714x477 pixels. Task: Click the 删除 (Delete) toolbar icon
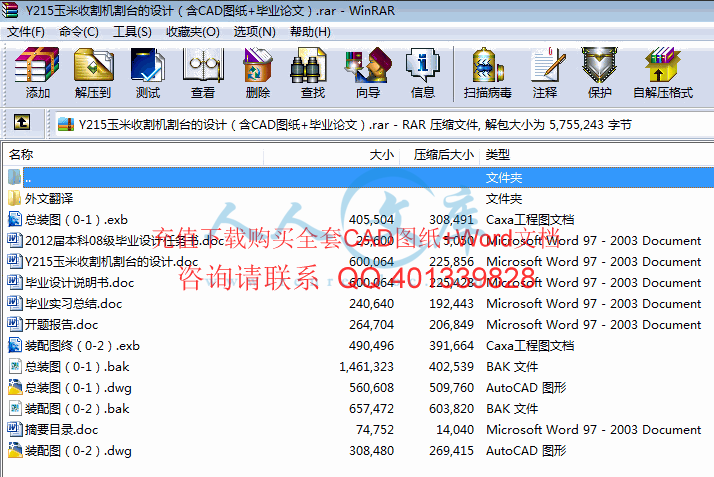[258, 65]
